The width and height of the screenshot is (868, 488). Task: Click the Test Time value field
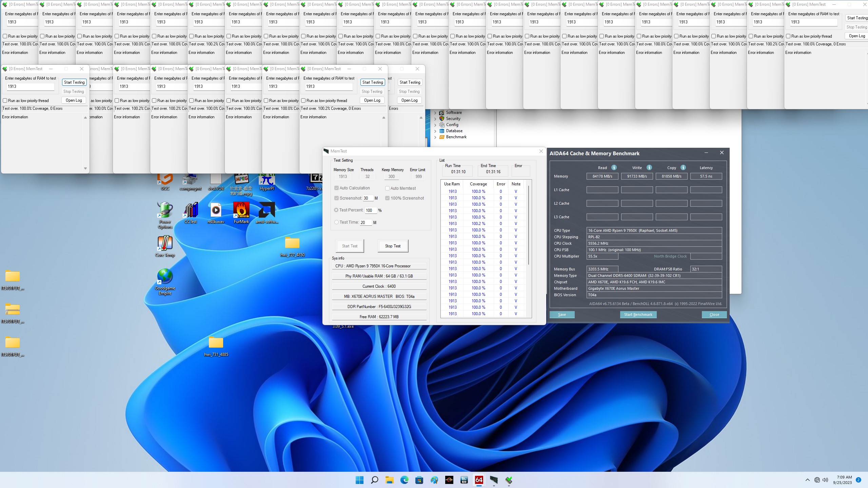[366, 223]
